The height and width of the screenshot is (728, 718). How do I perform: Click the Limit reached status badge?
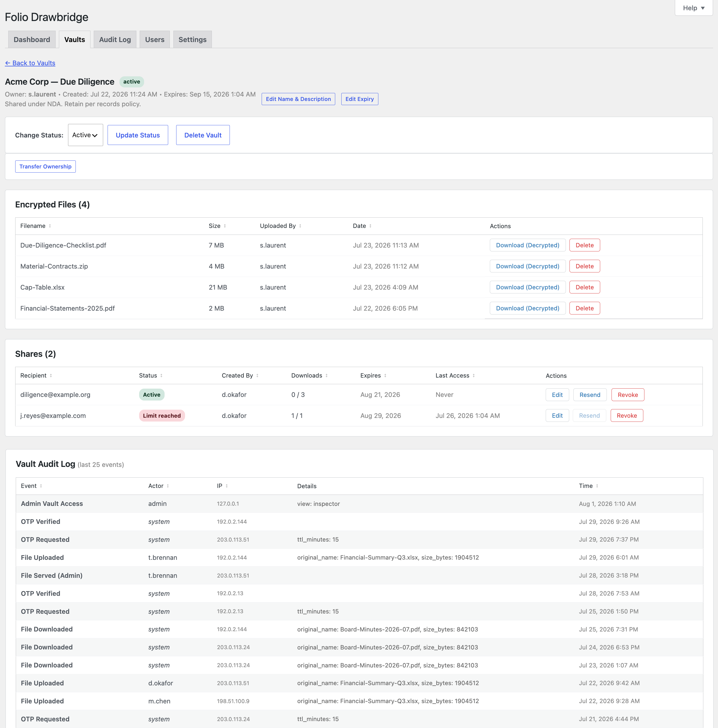pyautogui.click(x=162, y=415)
